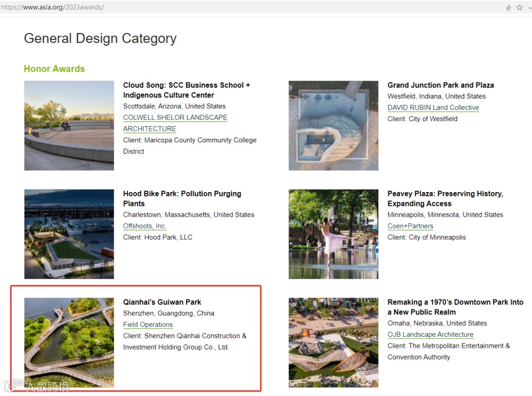The height and width of the screenshot is (396, 532).
Task: Click Grand Junction Park and Plaza title
Action: tap(441, 85)
